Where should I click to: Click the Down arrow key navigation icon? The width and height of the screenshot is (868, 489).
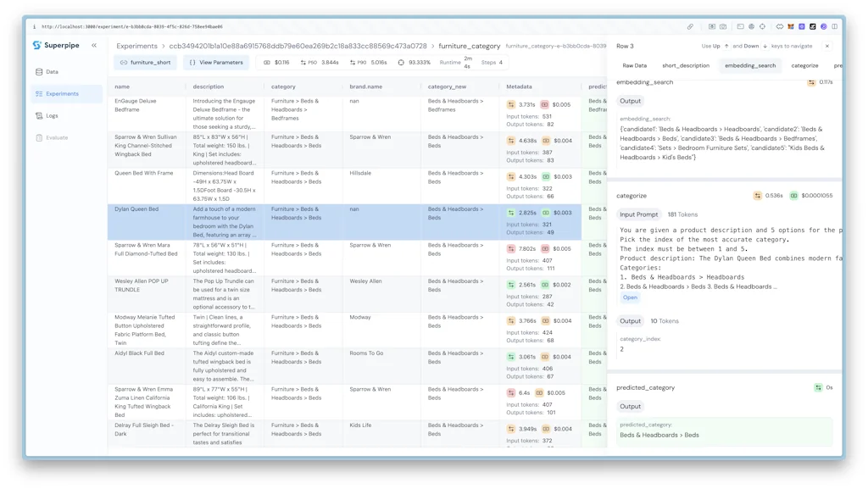click(x=765, y=46)
